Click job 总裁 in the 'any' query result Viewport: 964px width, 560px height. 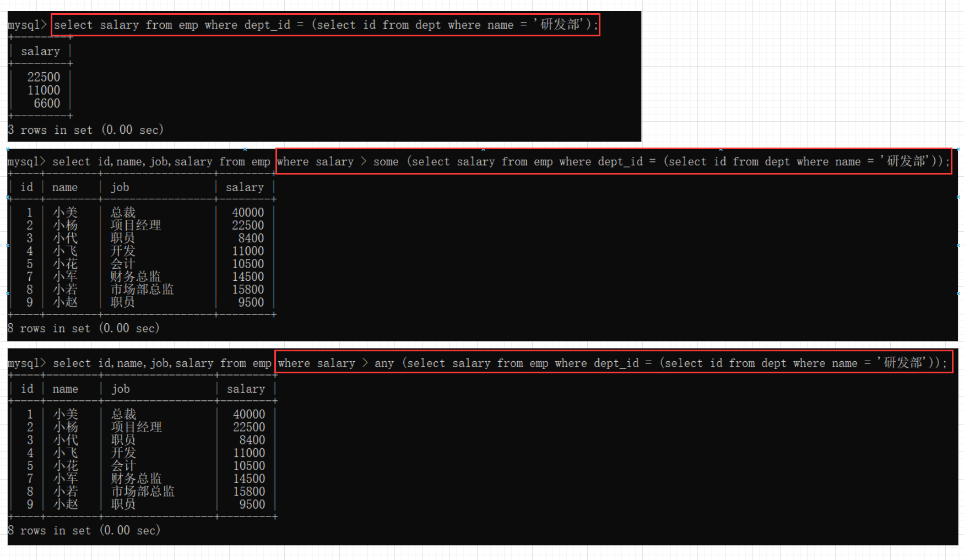[x=124, y=414]
